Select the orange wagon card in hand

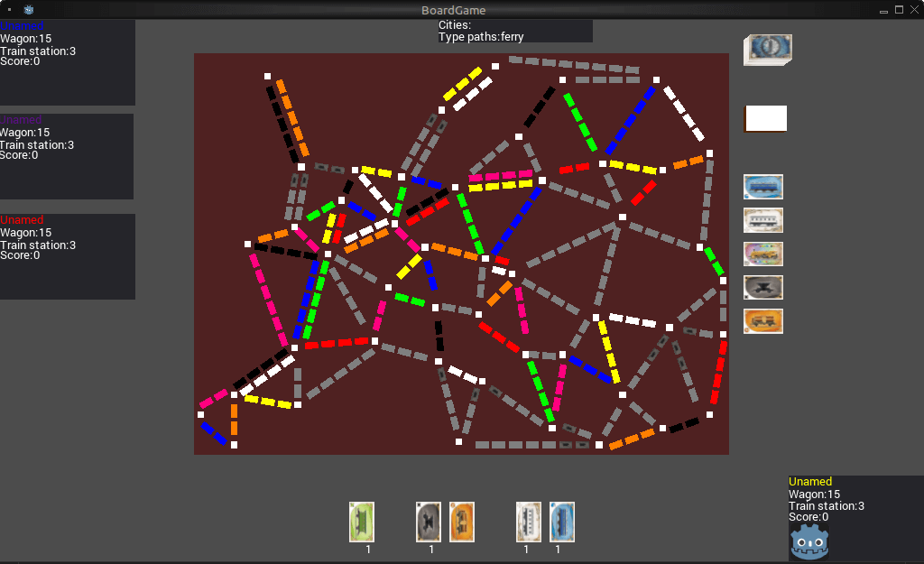461,522
